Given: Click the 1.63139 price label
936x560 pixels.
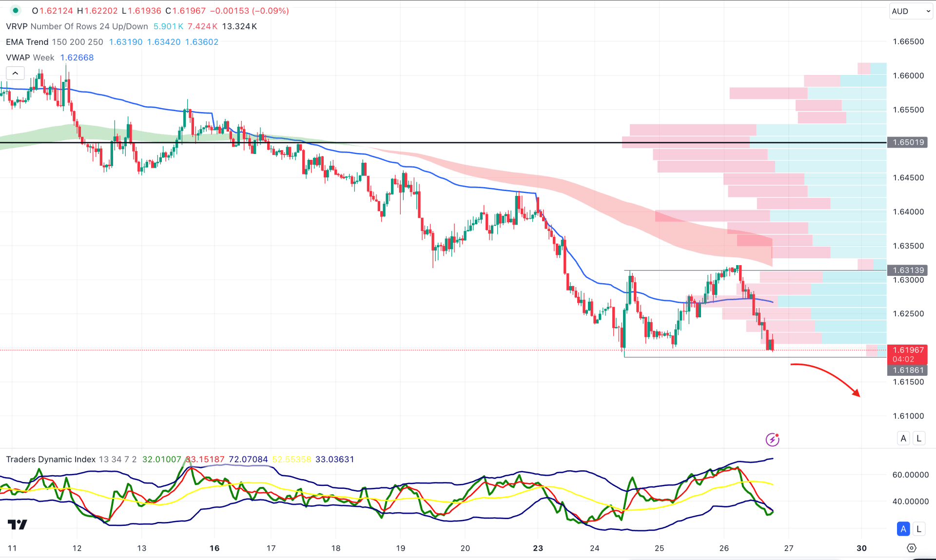Looking at the screenshot, I should tap(908, 270).
